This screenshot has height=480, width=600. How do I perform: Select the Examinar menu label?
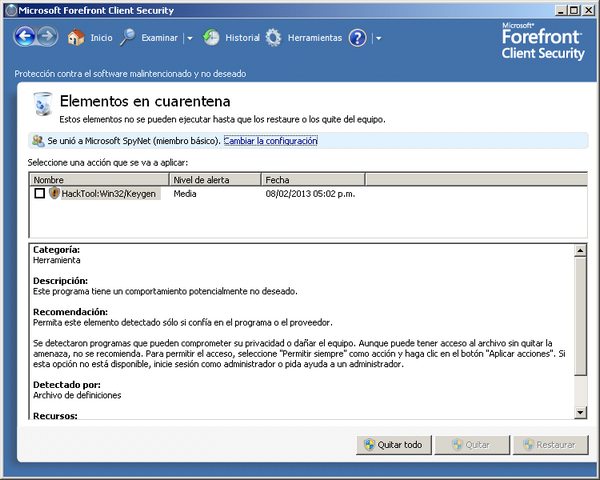tap(160, 38)
